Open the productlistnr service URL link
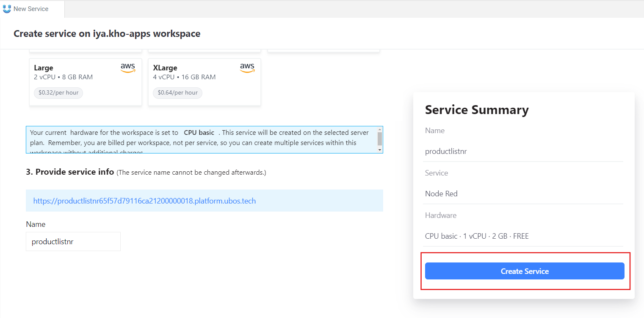This screenshot has width=644, height=318. coord(144,201)
